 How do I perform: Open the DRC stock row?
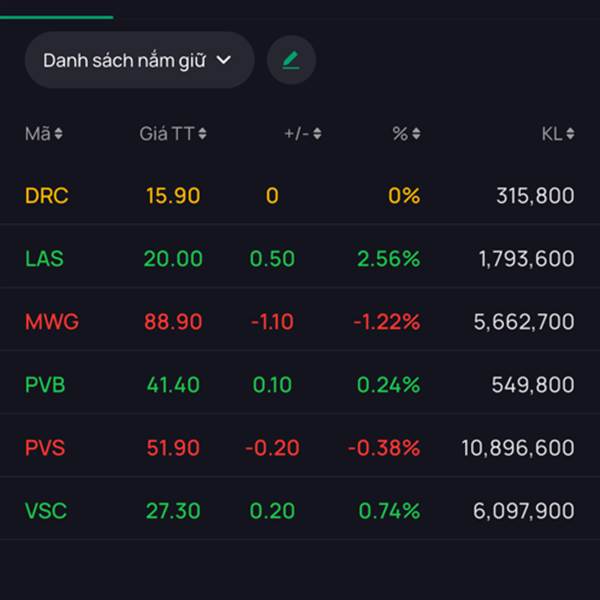[47, 196]
